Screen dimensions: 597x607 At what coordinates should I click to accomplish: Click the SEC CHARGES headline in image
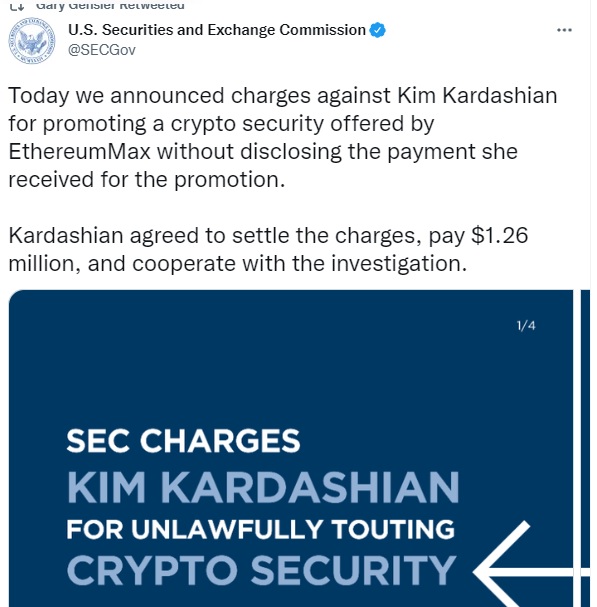click(x=183, y=441)
